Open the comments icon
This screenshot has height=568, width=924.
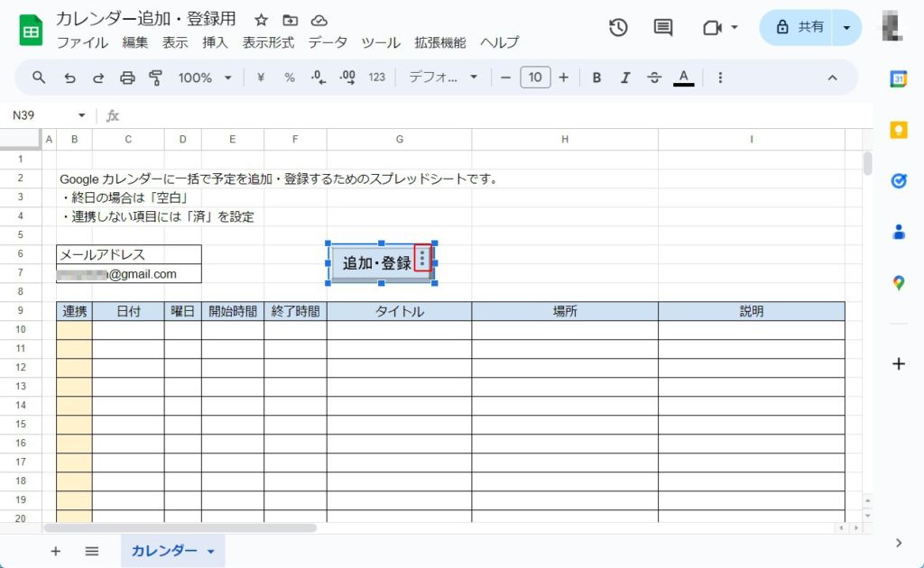click(663, 27)
